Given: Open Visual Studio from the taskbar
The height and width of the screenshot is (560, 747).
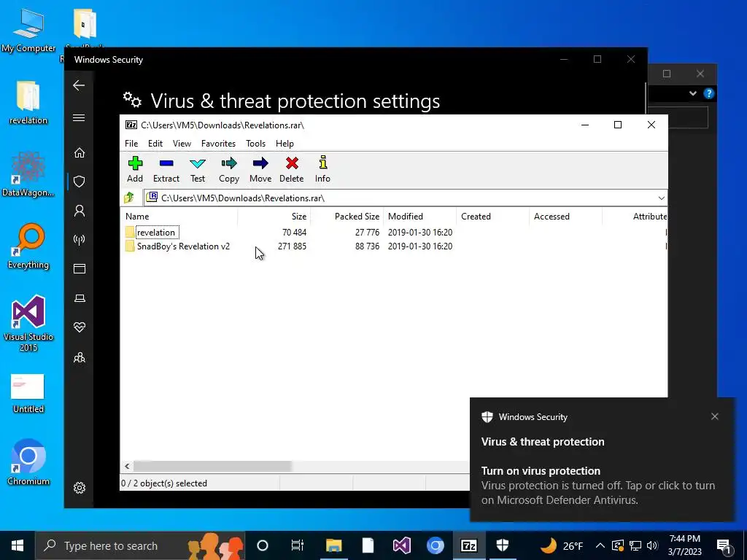Looking at the screenshot, I should tap(401, 545).
